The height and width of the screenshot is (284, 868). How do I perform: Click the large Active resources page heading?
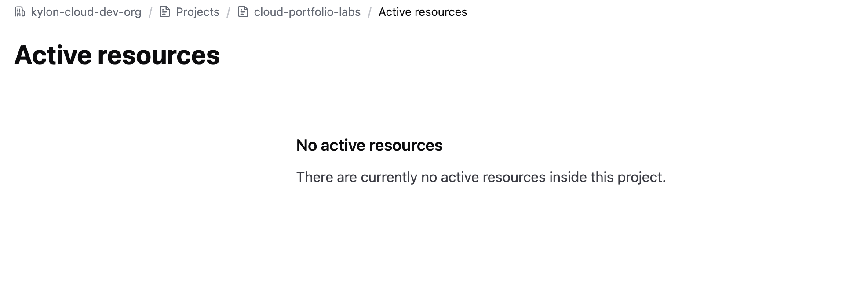[117, 55]
